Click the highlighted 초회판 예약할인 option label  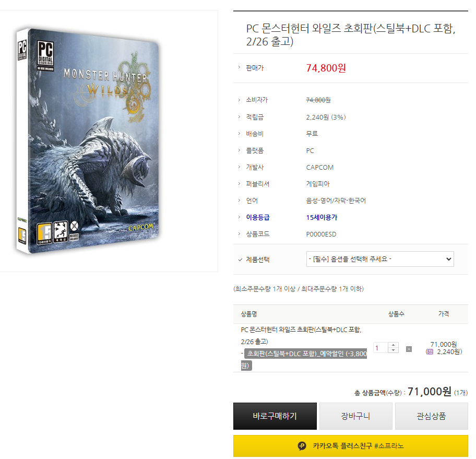[304, 359]
